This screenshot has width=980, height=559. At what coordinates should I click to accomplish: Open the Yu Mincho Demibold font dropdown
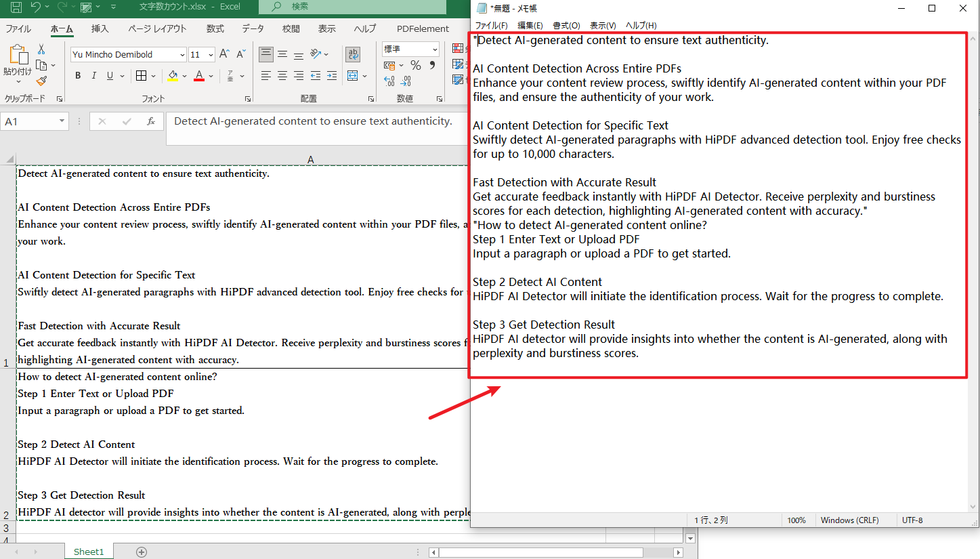[182, 55]
